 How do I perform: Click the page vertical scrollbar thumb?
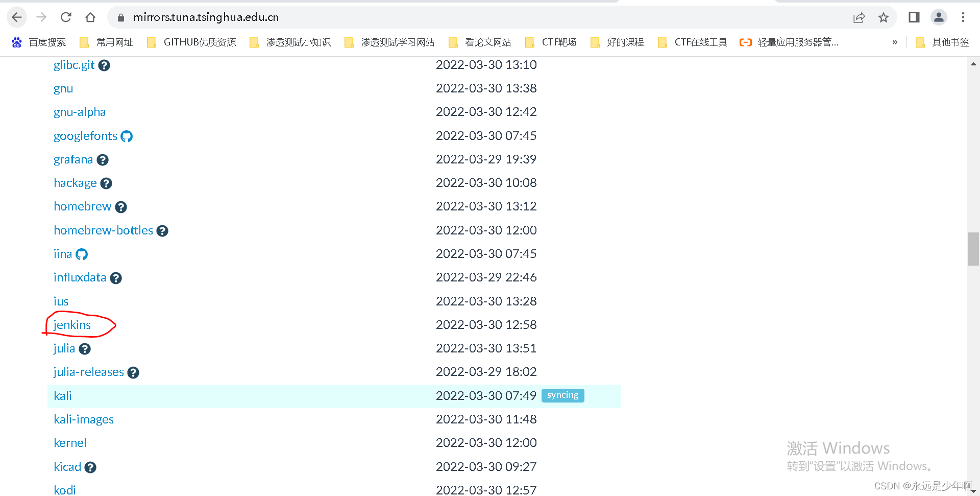pos(973,249)
